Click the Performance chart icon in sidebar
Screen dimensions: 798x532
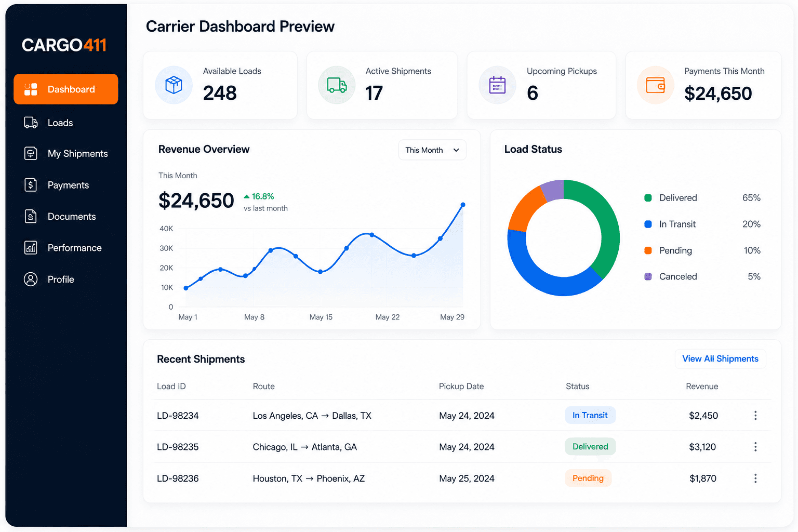[x=31, y=248]
